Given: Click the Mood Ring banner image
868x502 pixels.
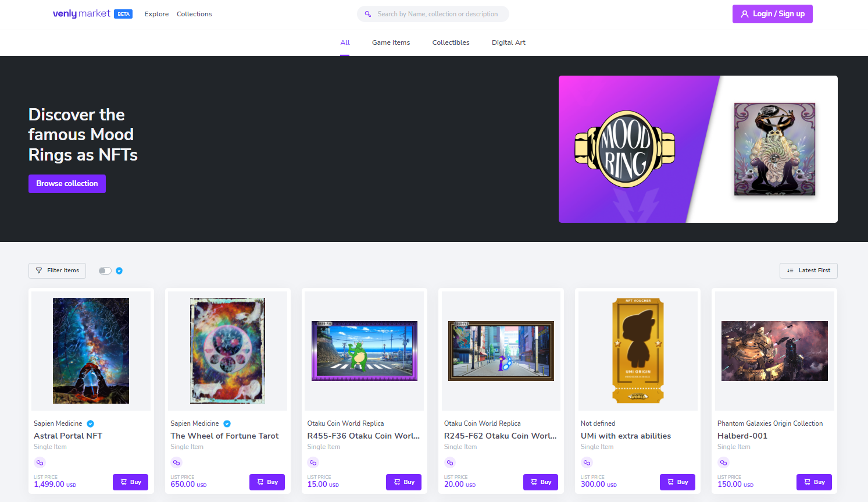Looking at the screenshot, I should [698, 149].
